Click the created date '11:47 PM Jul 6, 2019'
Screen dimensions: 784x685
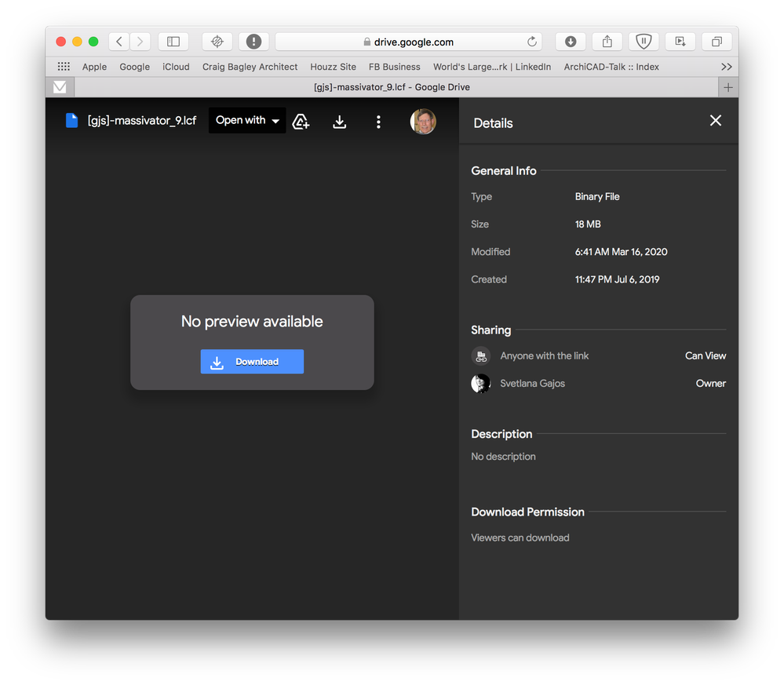(x=617, y=279)
